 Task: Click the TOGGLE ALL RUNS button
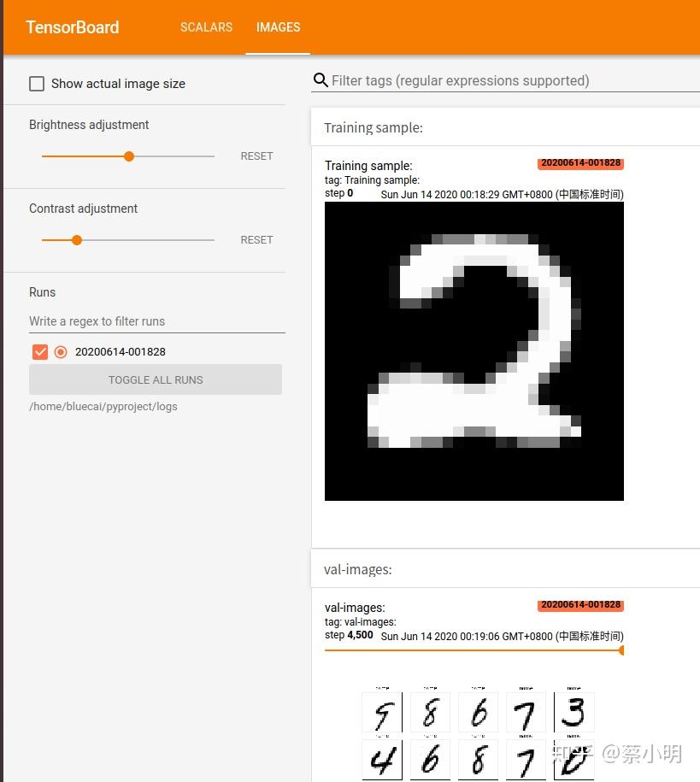155,379
